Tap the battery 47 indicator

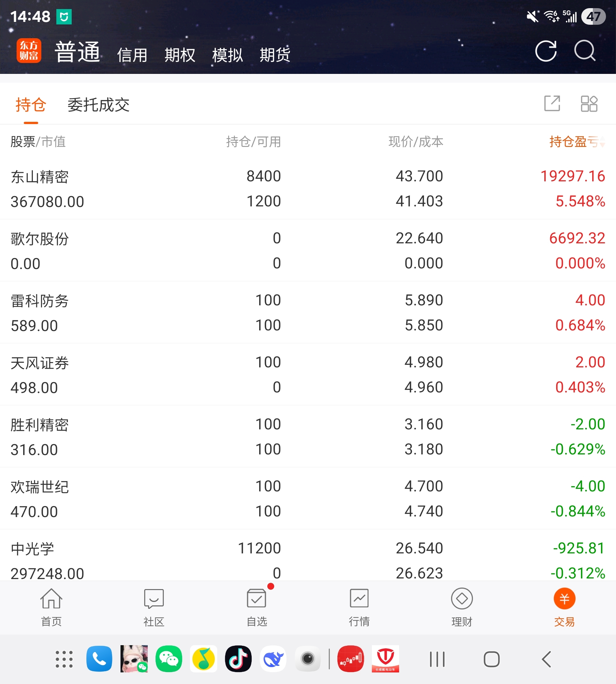[x=593, y=17]
